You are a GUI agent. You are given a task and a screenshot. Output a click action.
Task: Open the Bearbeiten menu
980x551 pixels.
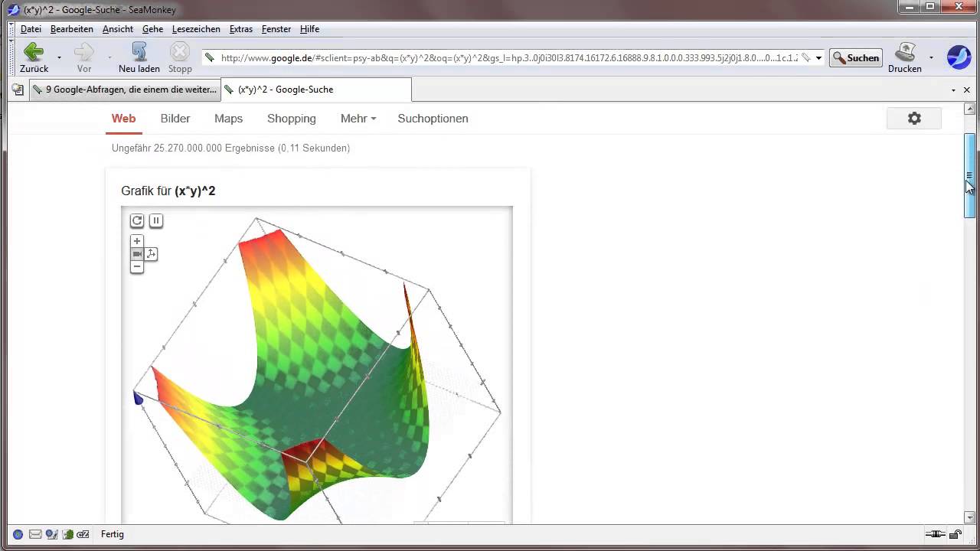coord(72,29)
